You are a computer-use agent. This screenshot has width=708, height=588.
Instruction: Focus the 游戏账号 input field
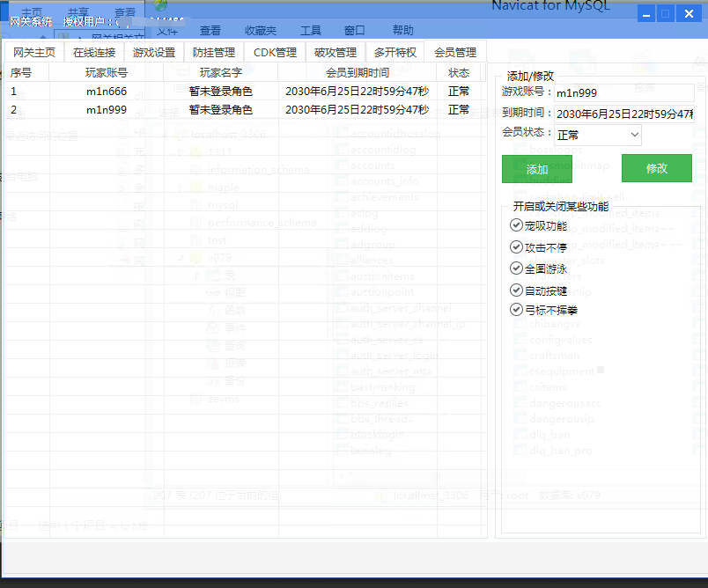(624, 93)
